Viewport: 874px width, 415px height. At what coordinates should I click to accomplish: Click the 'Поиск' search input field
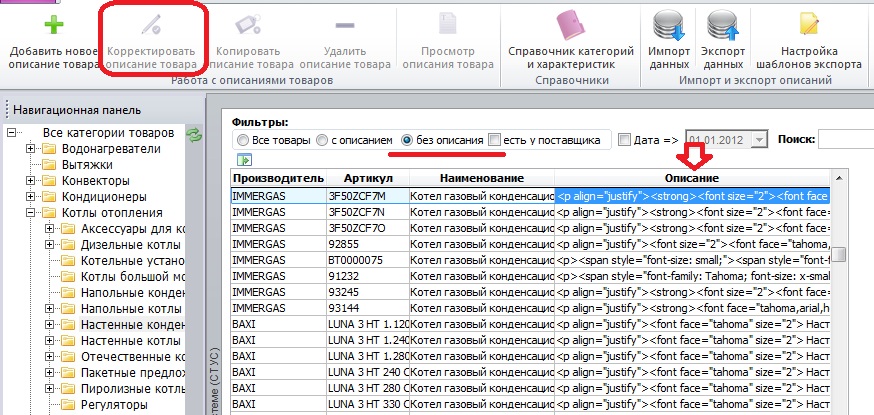(x=846, y=140)
